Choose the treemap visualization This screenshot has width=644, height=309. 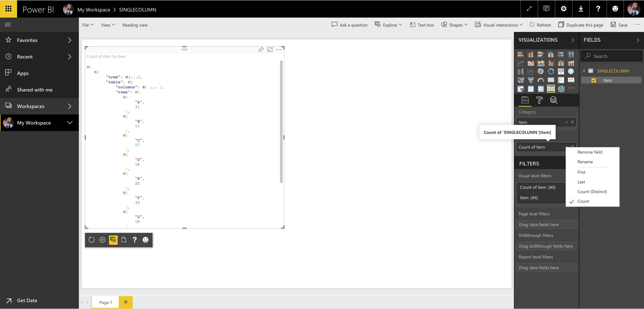(x=561, y=71)
